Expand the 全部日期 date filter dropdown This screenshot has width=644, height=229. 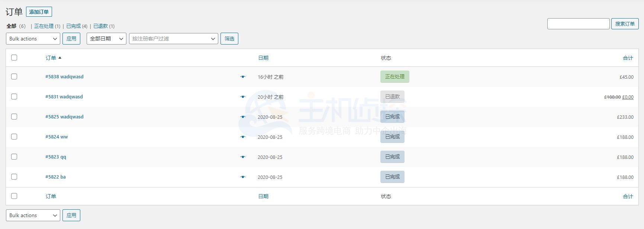click(x=106, y=39)
